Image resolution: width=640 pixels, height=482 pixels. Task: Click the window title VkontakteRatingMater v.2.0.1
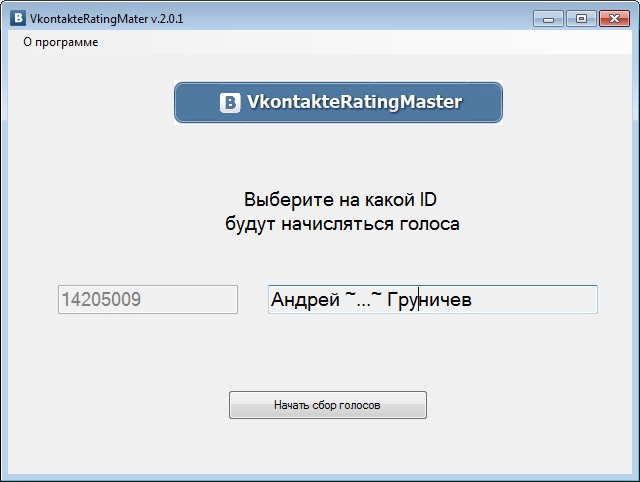click(107, 19)
